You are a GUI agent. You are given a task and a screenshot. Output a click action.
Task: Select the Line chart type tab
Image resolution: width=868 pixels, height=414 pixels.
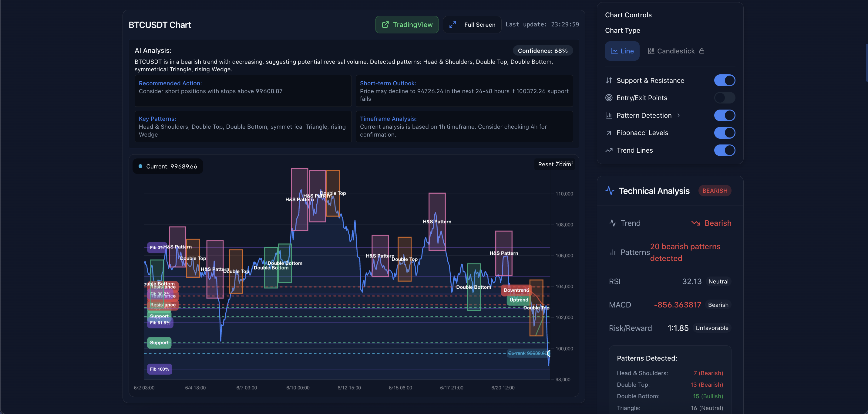(x=622, y=51)
